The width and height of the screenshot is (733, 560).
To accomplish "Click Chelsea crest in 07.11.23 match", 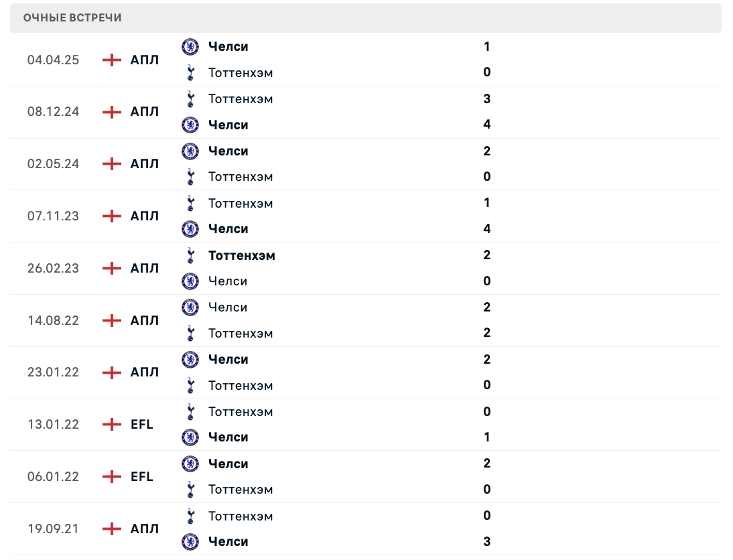I will [190, 229].
